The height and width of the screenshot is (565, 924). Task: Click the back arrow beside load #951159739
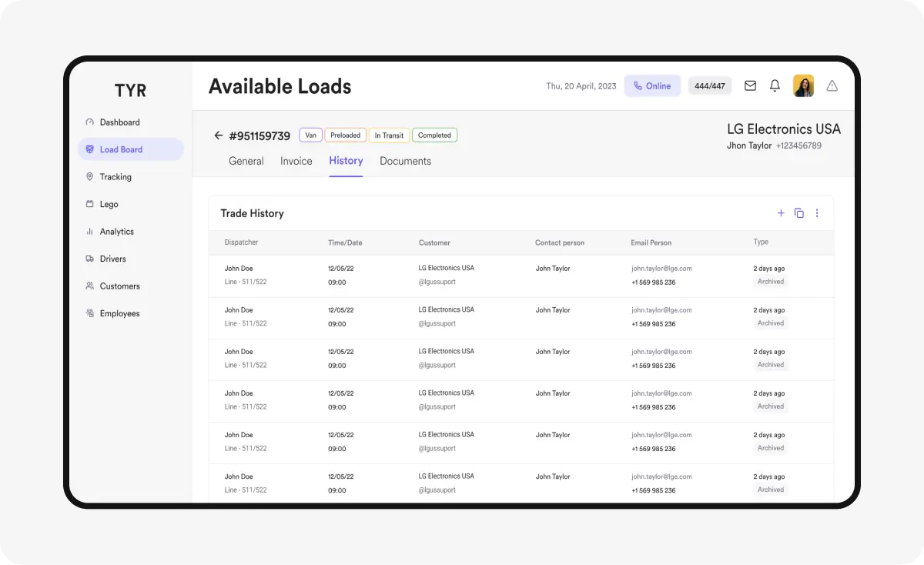[x=218, y=135]
